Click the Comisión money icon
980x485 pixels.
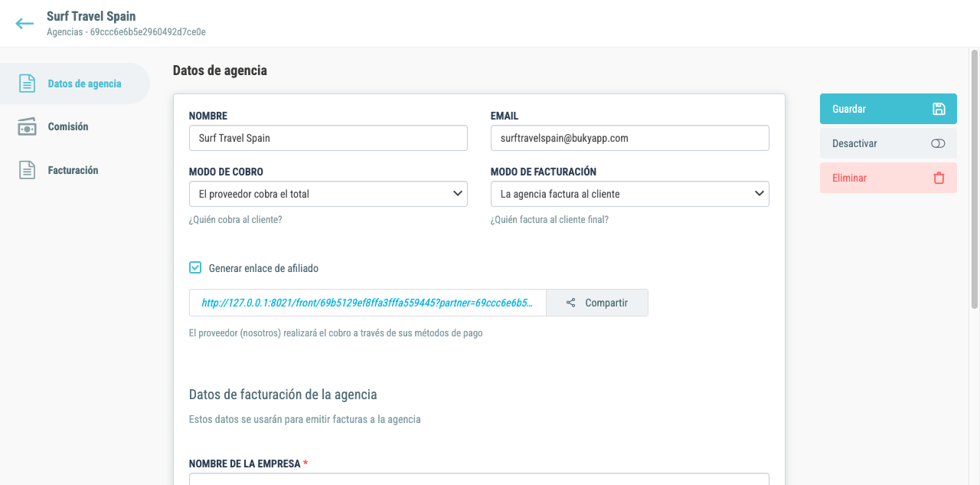pos(27,127)
